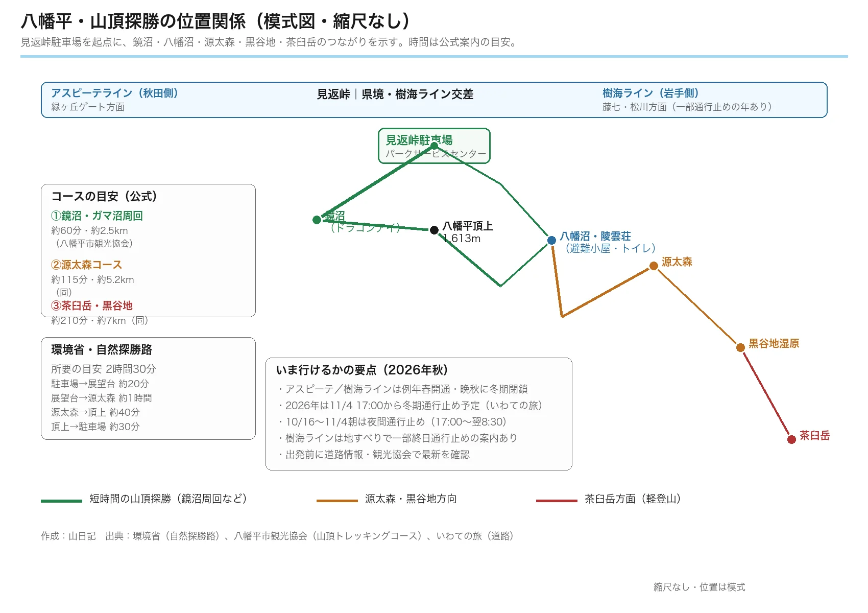Click 茶臼岳 label text
868x613 pixels.
click(815, 435)
